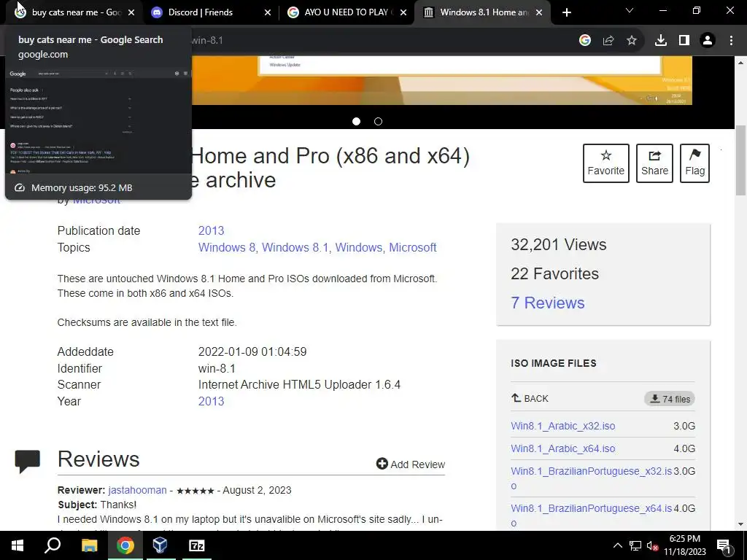747x560 pixels.
Task: Open the 2013 publication date link
Action: (x=211, y=230)
